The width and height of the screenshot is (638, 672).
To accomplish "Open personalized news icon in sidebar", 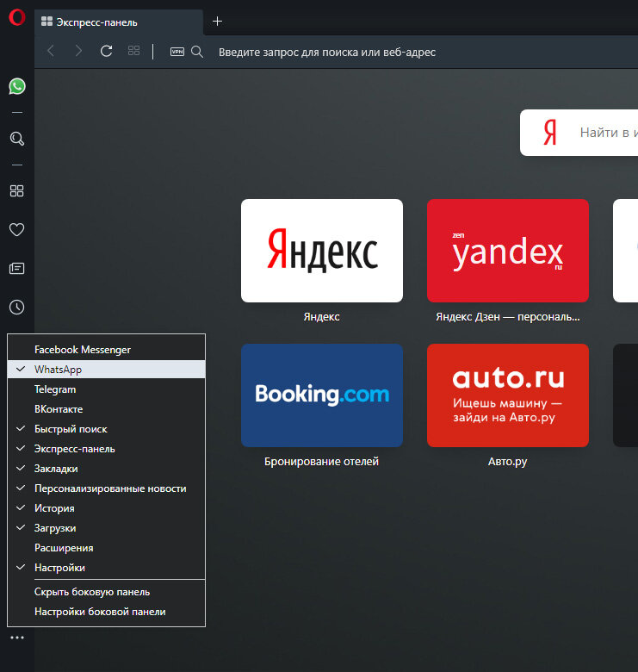I will (16, 268).
